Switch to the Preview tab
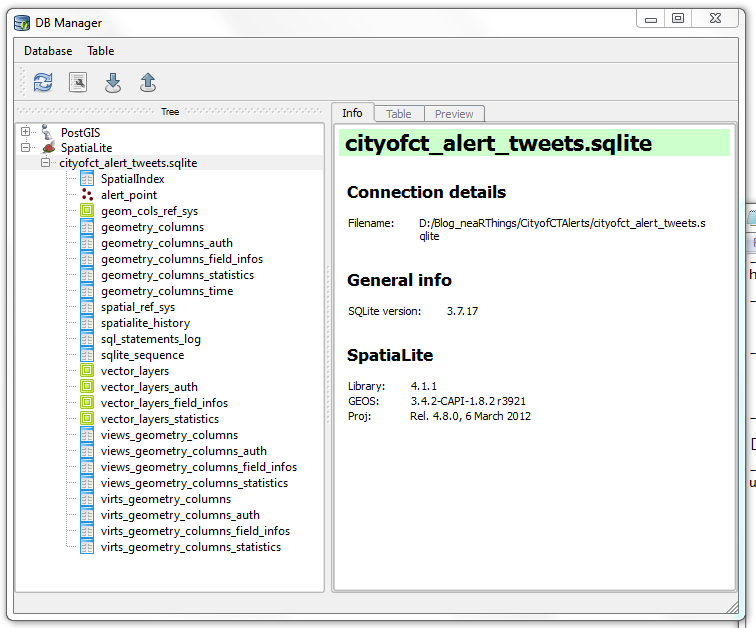 (x=454, y=114)
